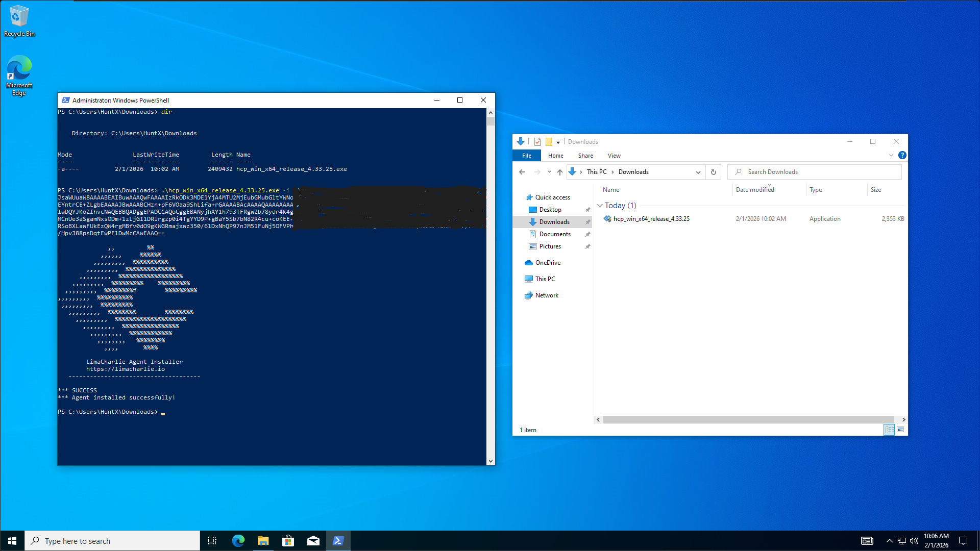Click the horizontal scrollbar right arrow
The image size is (980, 551).
pyautogui.click(x=903, y=419)
